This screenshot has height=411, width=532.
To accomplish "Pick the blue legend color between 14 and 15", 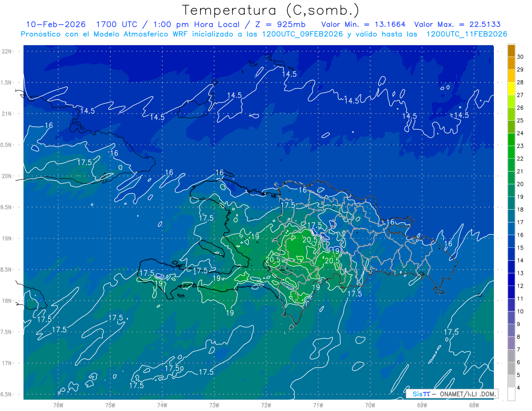I will 511,254.
